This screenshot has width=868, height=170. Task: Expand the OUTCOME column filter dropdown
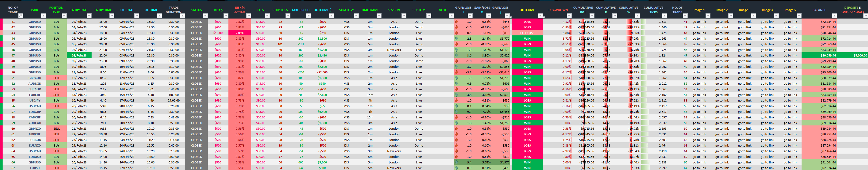pos(540,16)
